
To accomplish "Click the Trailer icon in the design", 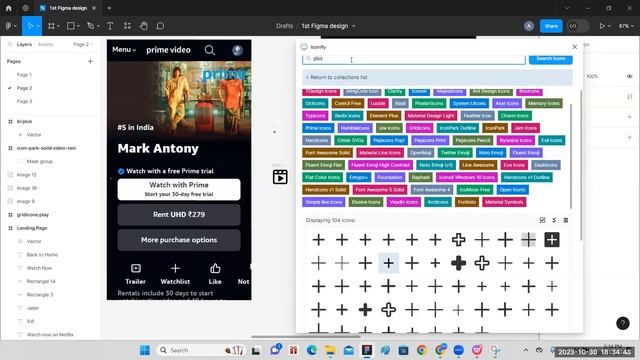I will click(x=136, y=268).
